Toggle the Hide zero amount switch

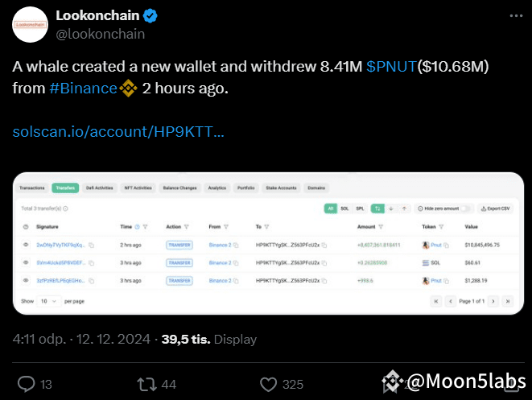pos(467,208)
